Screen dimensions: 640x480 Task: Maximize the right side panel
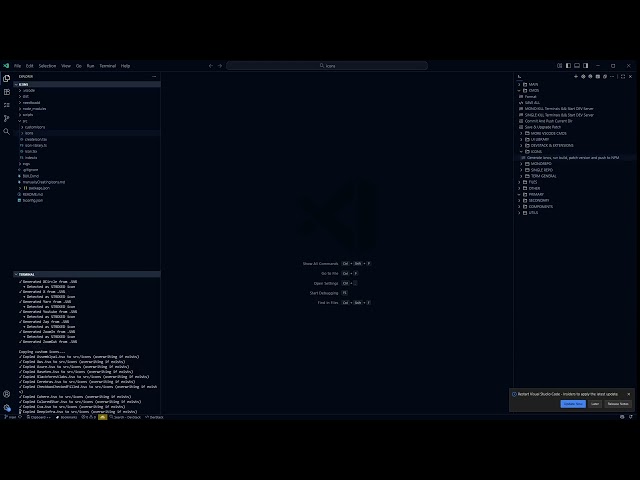pyautogui.click(x=623, y=76)
